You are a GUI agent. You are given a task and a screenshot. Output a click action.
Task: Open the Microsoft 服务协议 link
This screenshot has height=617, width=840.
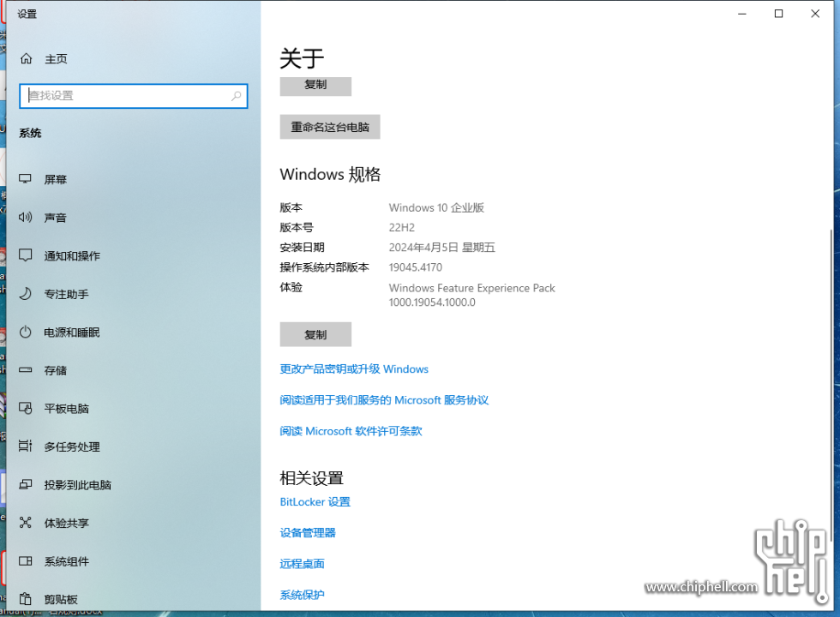(384, 400)
